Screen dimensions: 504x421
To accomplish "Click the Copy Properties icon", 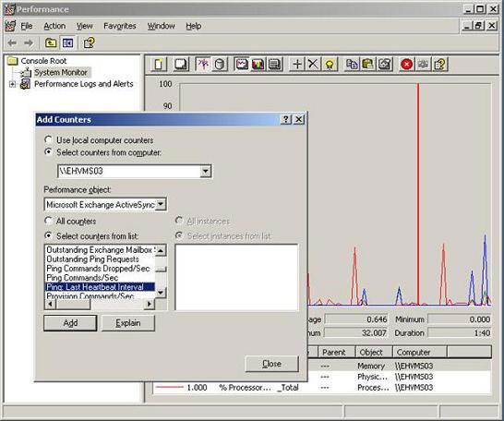I will [352, 65].
